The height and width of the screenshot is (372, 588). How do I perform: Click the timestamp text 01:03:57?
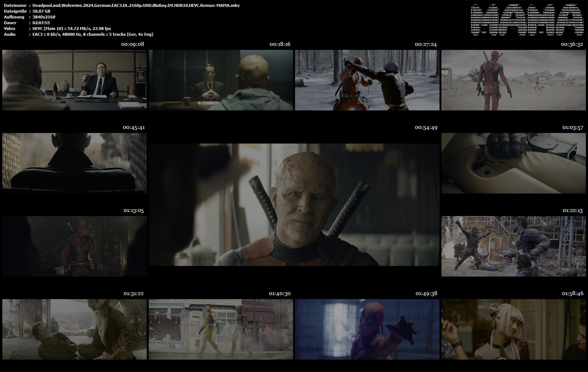[x=573, y=127]
